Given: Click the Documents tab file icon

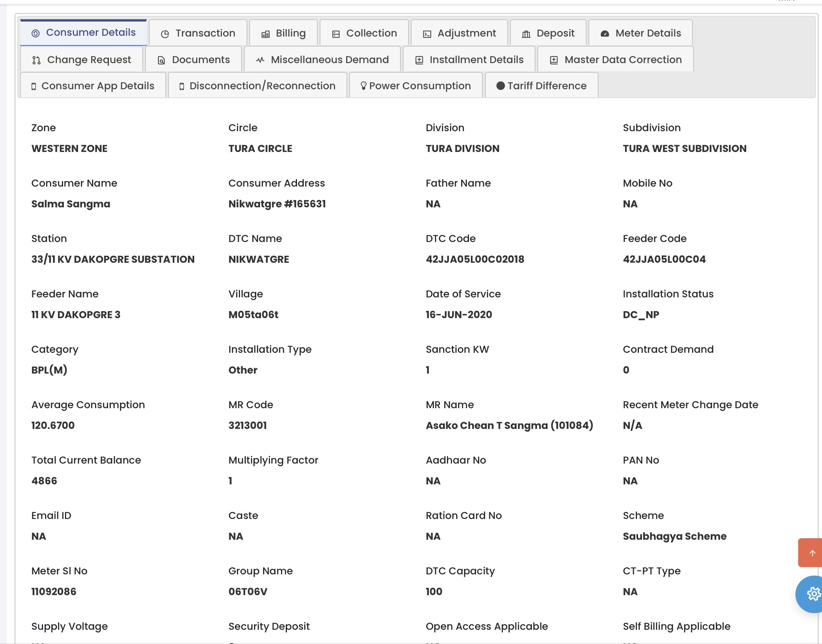Looking at the screenshot, I should coord(162,60).
